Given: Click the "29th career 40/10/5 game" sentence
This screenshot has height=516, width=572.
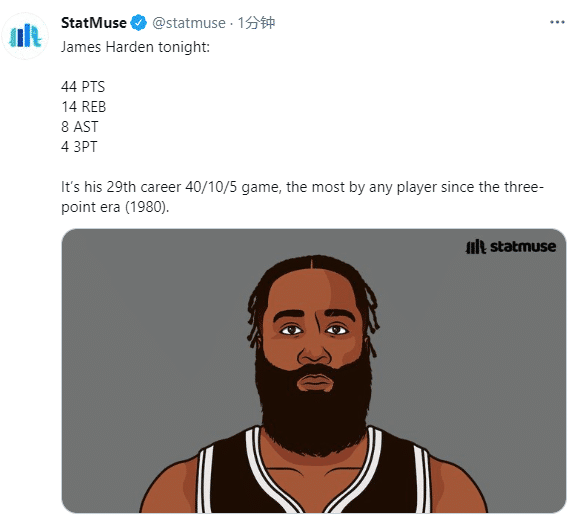Looking at the screenshot, I should [x=194, y=187].
